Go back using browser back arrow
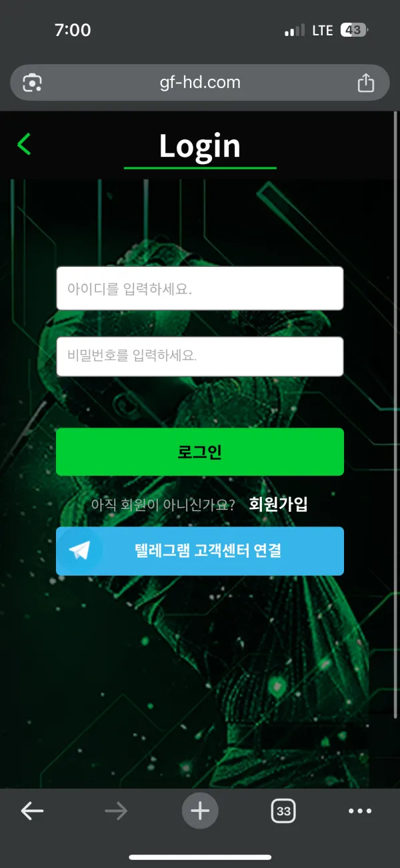 [x=32, y=811]
